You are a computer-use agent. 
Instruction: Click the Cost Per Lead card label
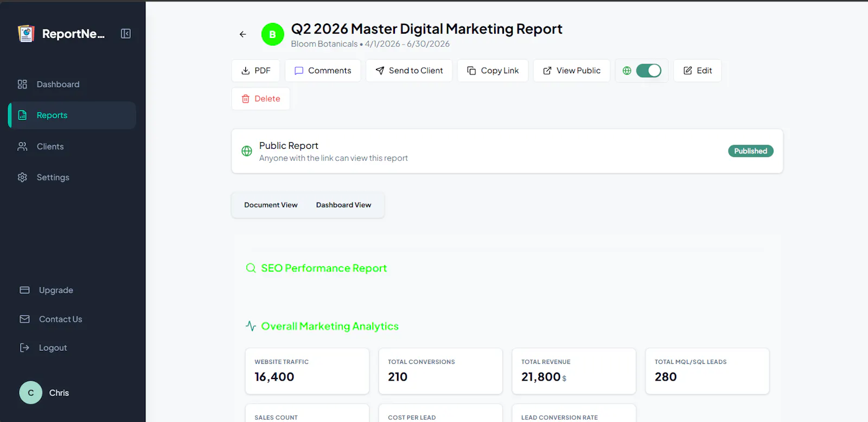tap(412, 418)
